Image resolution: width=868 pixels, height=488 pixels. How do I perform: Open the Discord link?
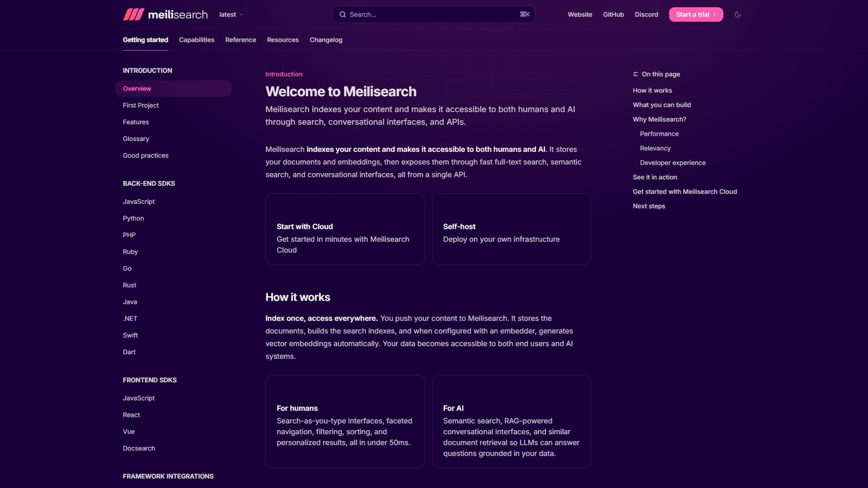pos(646,14)
